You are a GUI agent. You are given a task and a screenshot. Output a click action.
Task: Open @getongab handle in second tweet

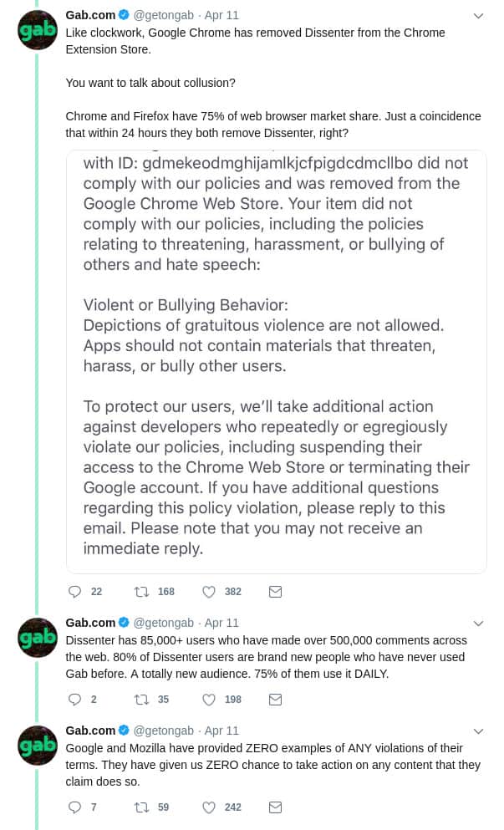click(163, 623)
